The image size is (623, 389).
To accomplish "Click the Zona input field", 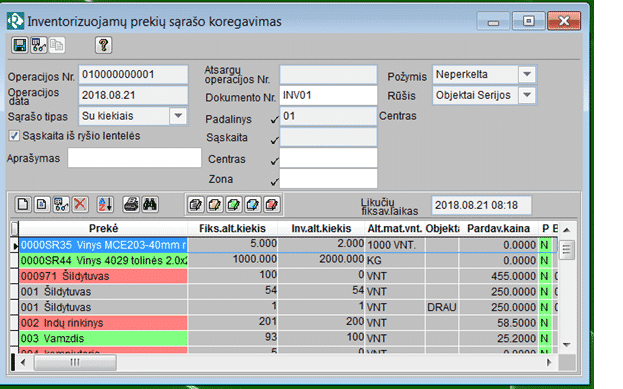I will coord(328,178).
